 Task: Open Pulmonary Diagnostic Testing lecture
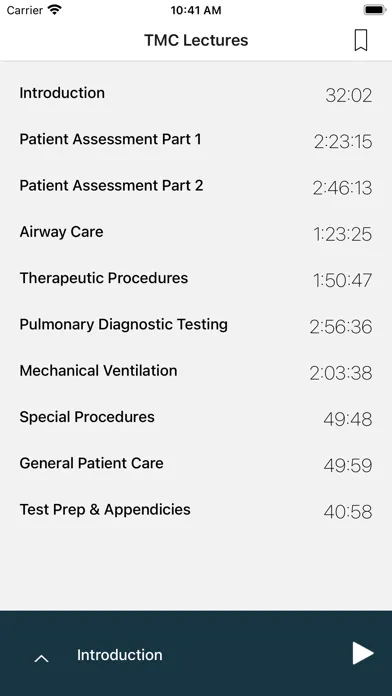coord(196,325)
